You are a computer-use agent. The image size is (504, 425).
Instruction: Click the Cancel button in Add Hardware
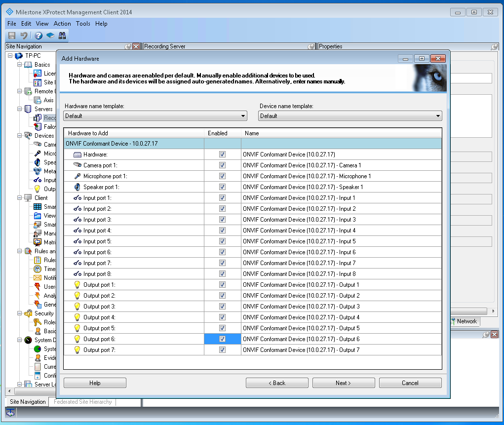410,383
